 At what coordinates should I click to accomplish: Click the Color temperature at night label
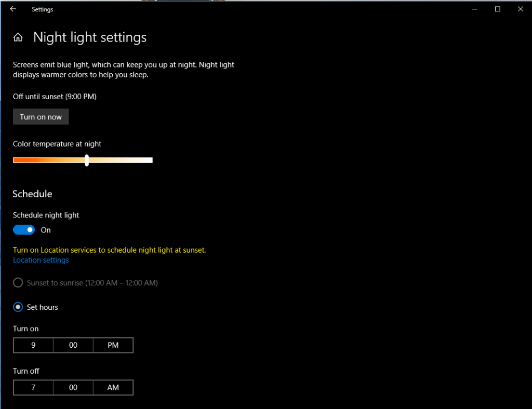57,144
